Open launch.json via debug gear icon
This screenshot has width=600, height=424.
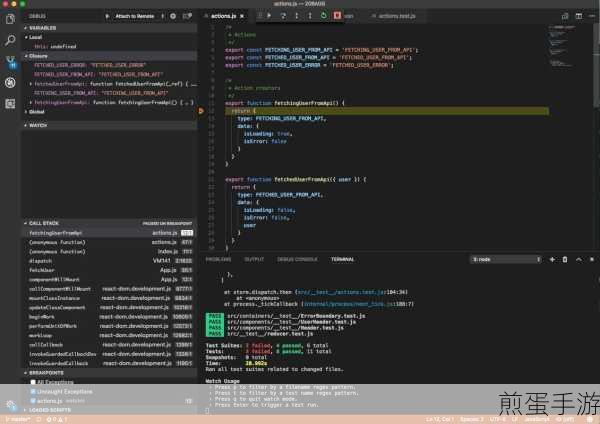click(x=173, y=16)
